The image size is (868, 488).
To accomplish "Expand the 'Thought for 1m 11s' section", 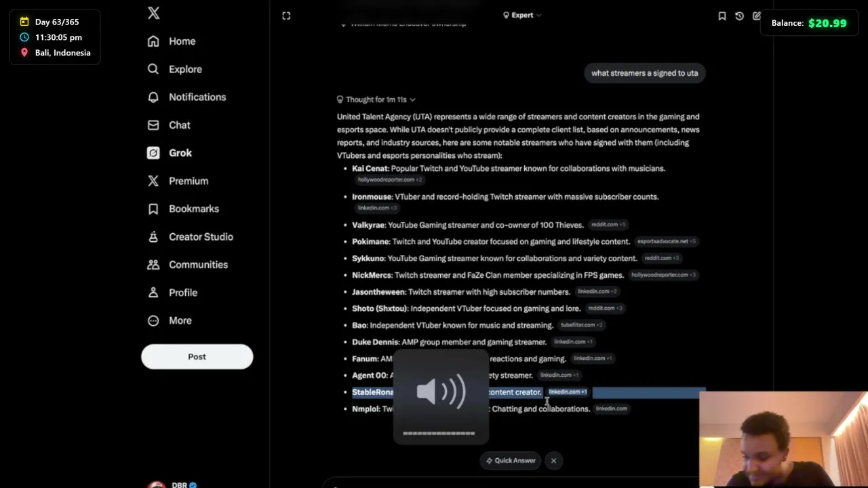I will point(376,100).
